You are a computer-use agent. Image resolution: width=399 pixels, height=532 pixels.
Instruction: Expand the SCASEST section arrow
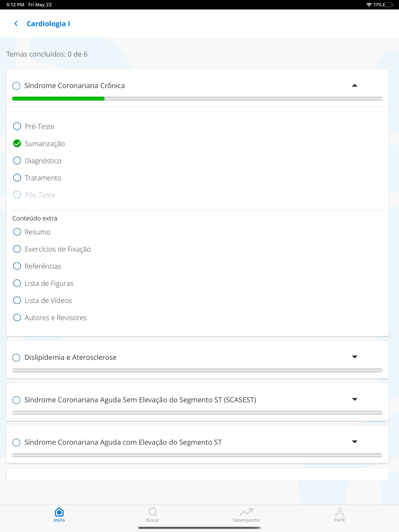click(x=354, y=400)
